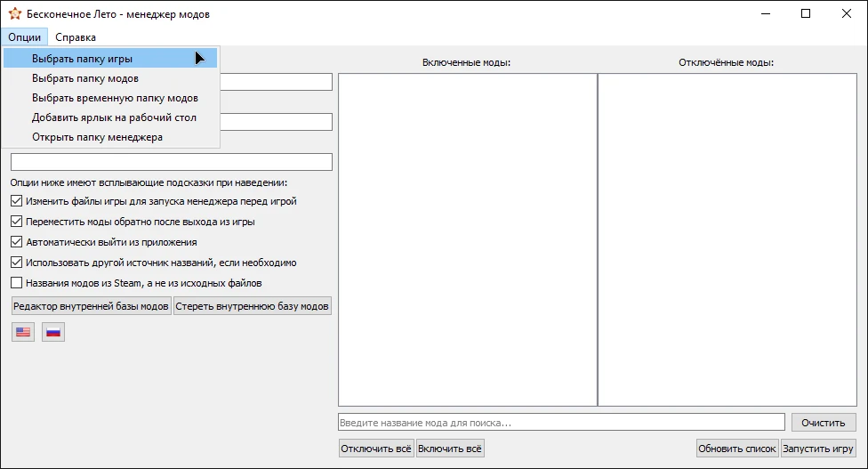The image size is (868, 469).
Task: Focus the mod name search field
Action: [x=561, y=423]
